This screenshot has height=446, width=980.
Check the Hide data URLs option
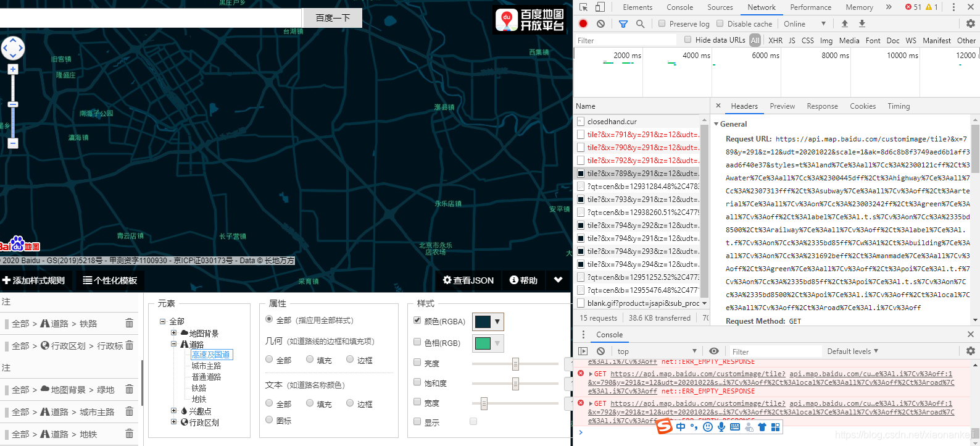[x=687, y=40]
